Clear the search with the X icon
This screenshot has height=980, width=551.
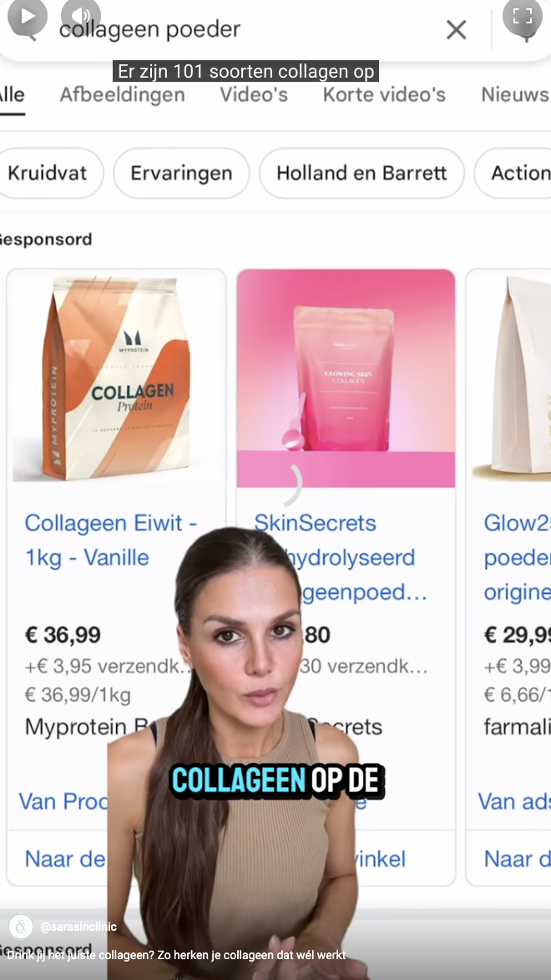click(456, 29)
